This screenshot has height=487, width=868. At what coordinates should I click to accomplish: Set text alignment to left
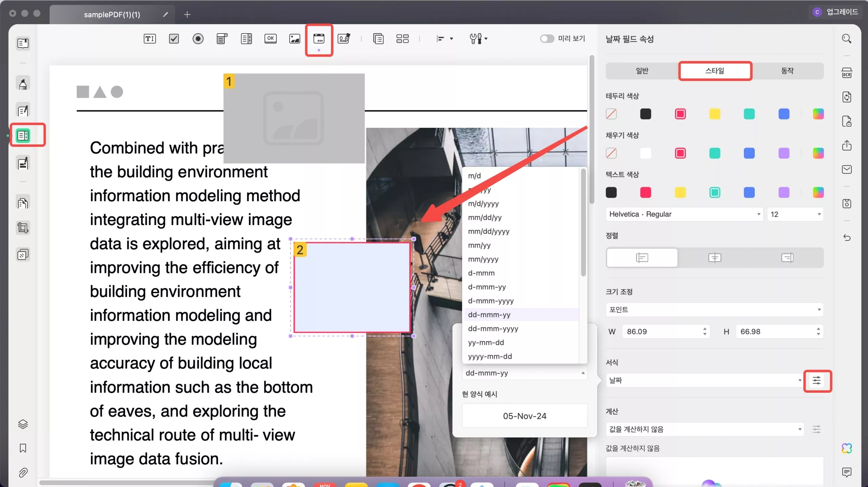click(x=642, y=258)
